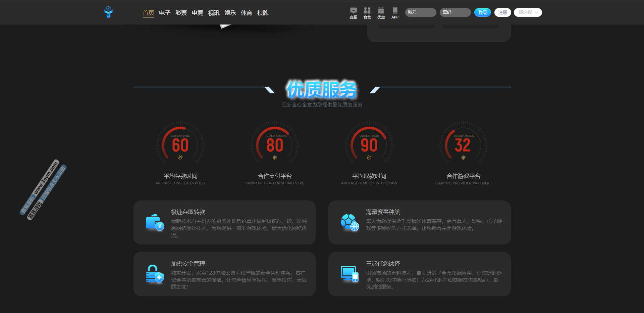Open the 优惠 promotions gift icon
The image size is (644, 313).
[x=381, y=13]
